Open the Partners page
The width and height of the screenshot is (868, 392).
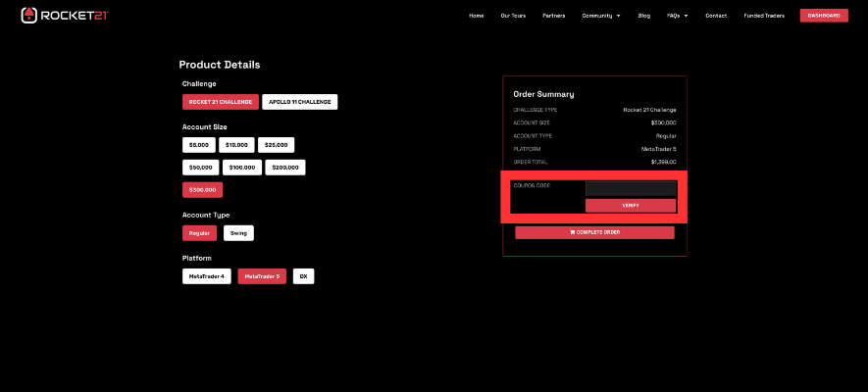point(553,16)
